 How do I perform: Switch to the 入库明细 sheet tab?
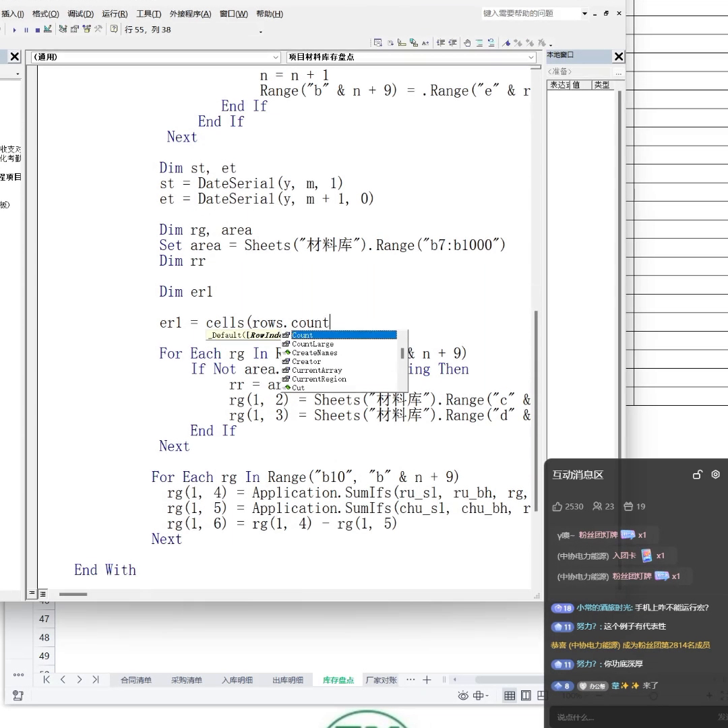(x=237, y=680)
